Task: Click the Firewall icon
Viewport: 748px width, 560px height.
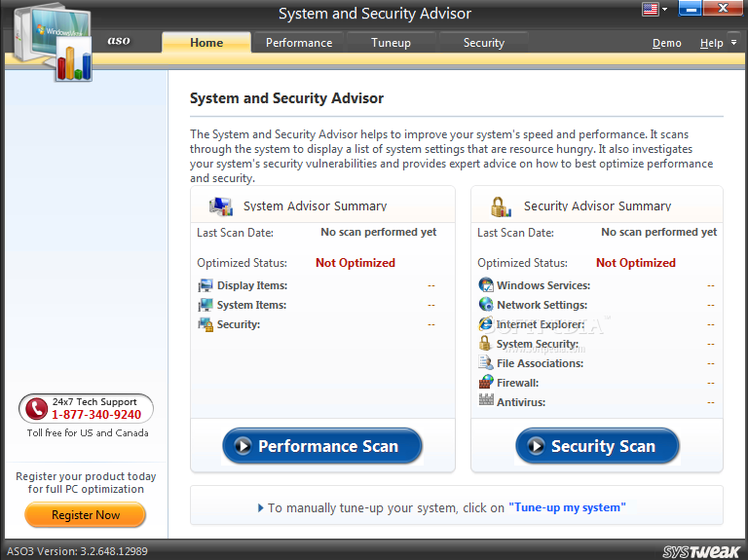Action: pyautogui.click(x=486, y=383)
